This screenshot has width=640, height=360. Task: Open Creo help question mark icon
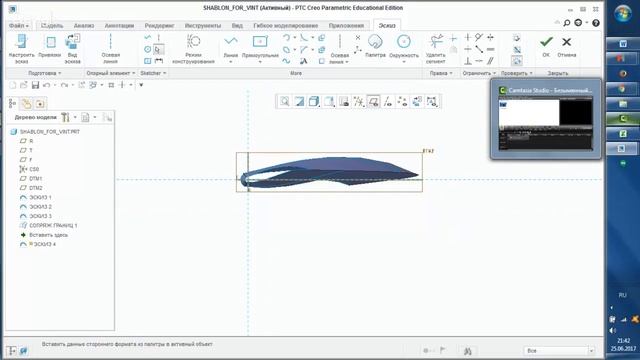click(596, 23)
